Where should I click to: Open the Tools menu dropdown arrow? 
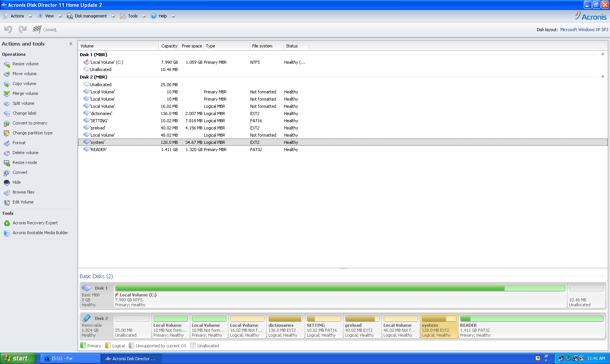tap(143, 16)
